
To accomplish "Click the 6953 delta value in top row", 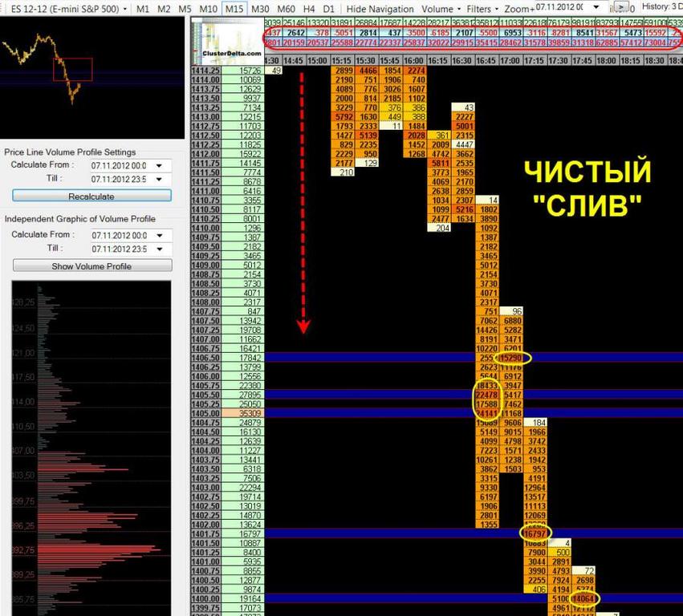I will [x=511, y=33].
